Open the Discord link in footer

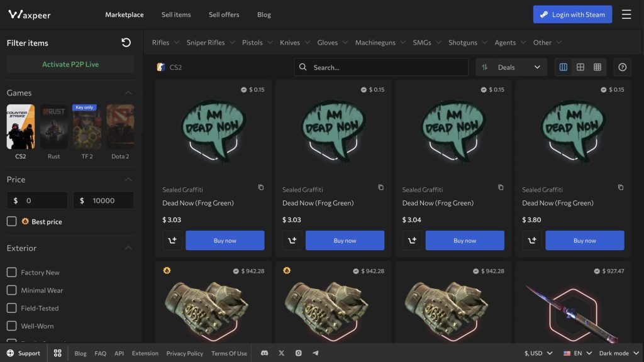click(x=264, y=353)
